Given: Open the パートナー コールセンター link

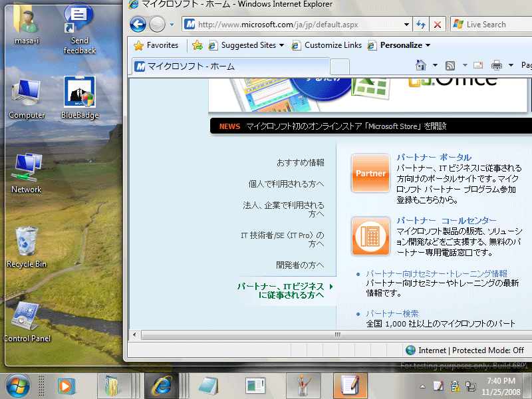Looking at the screenshot, I should coord(446,221).
